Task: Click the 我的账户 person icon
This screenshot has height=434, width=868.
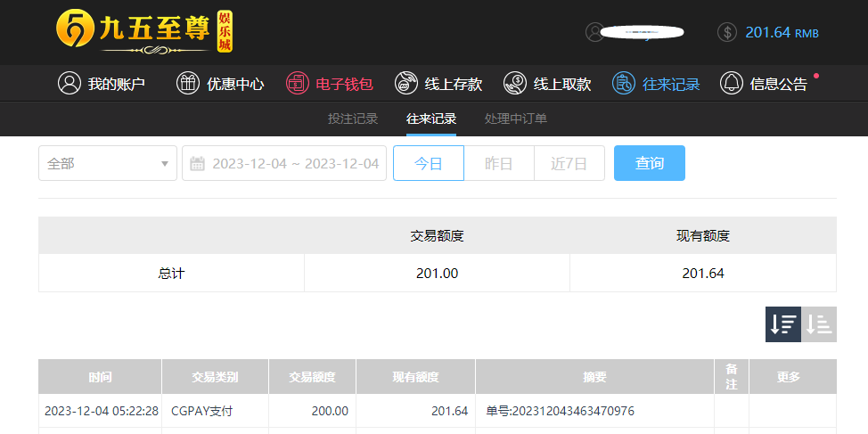Action: pos(70,83)
